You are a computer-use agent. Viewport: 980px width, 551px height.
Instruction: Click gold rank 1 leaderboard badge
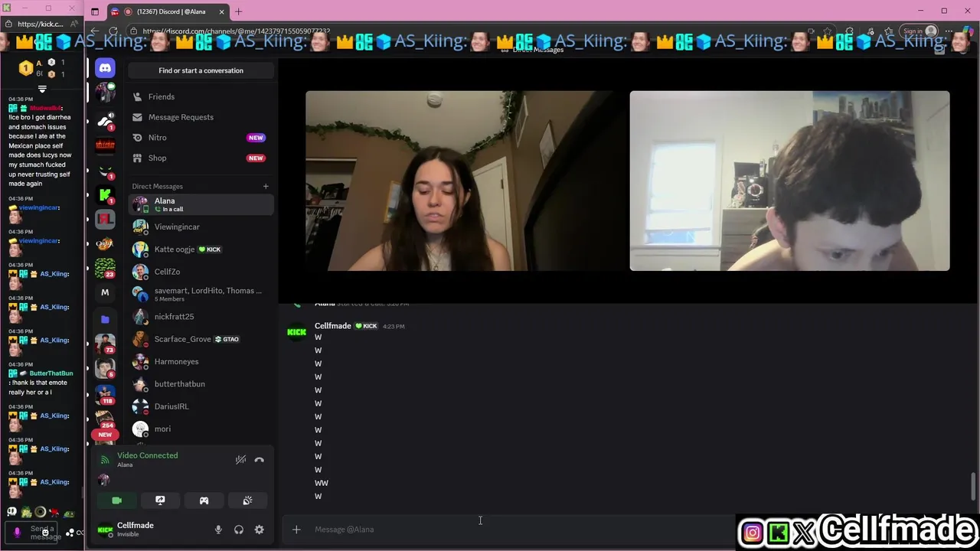coord(25,68)
